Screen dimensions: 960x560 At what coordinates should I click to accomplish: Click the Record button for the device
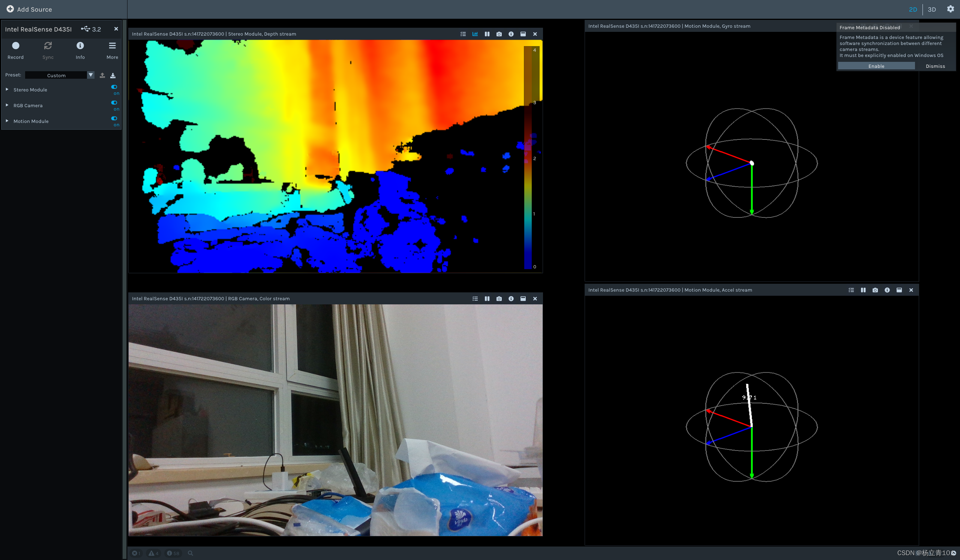point(15,46)
